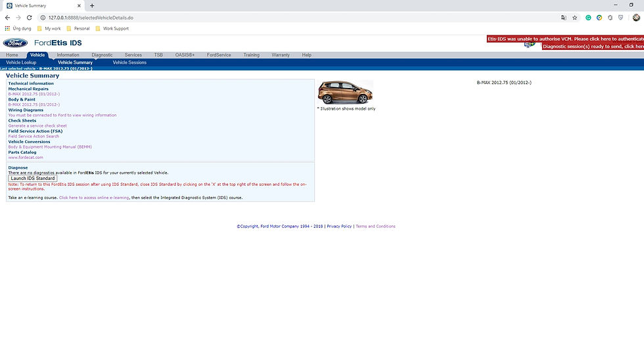This screenshot has height=354, width=644.
Task: Click the blue-yellow circular extension icon
Action: point(599,18)
